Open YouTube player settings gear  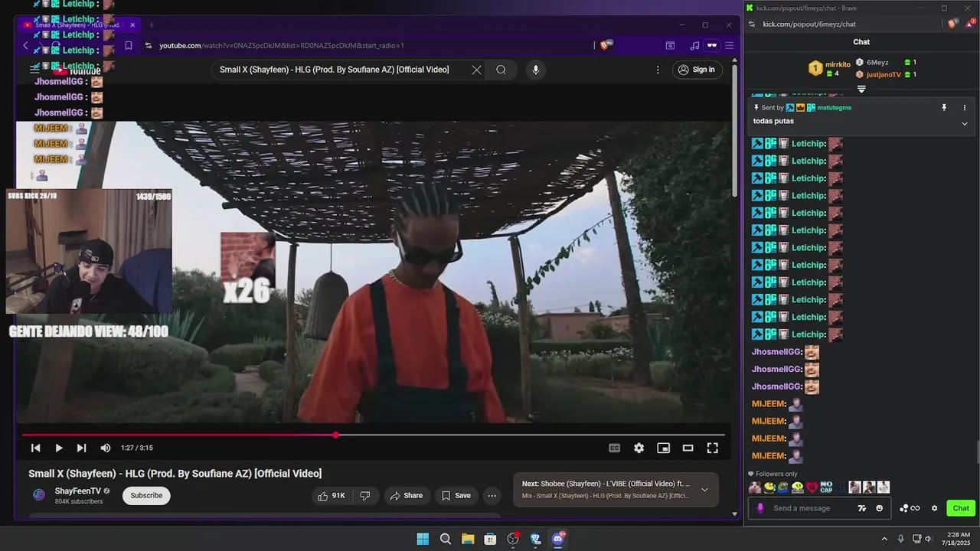click(639, 448)
